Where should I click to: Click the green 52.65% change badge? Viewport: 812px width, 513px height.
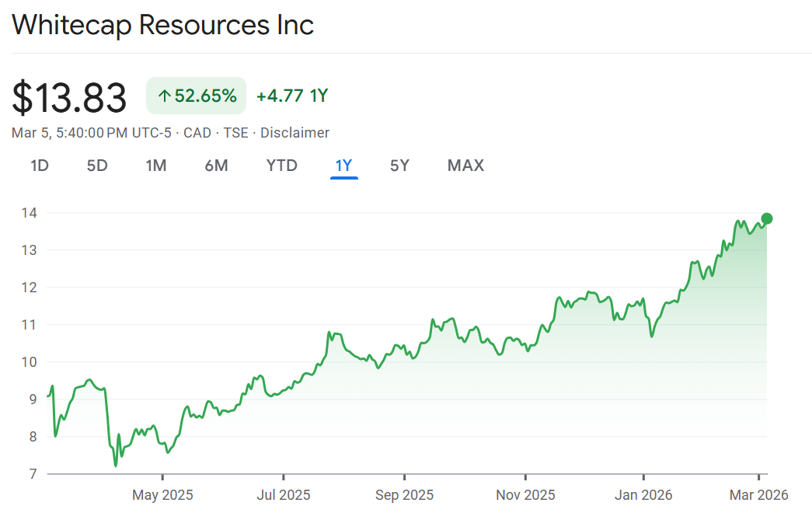(197, 96)
